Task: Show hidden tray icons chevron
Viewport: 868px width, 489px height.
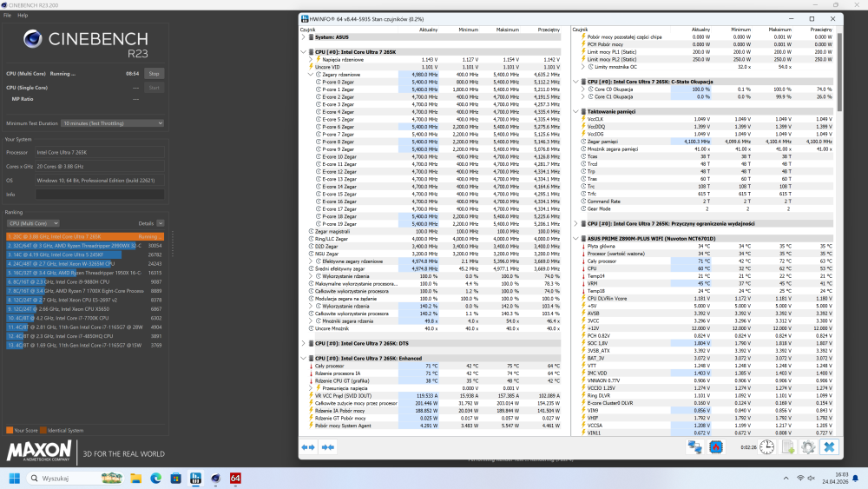Action: 786,478
